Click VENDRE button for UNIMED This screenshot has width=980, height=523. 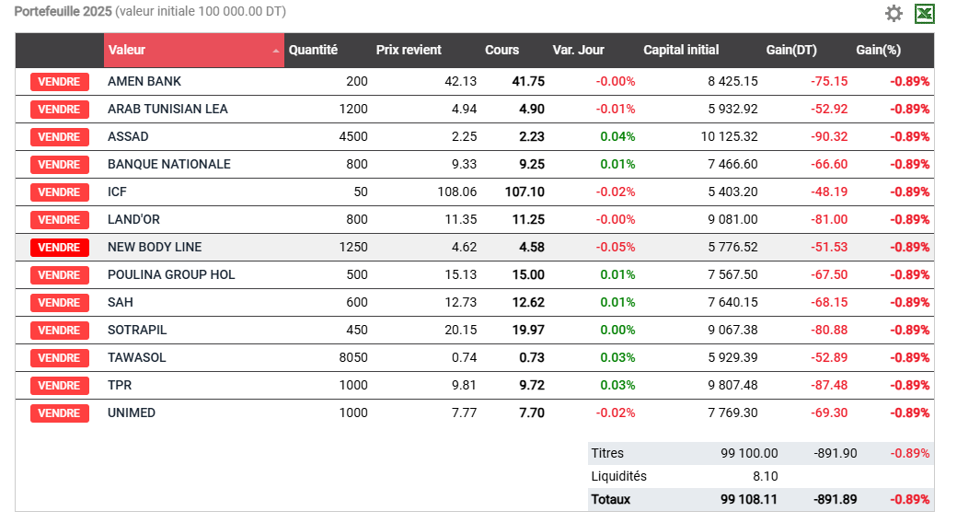tap(60, 413)
